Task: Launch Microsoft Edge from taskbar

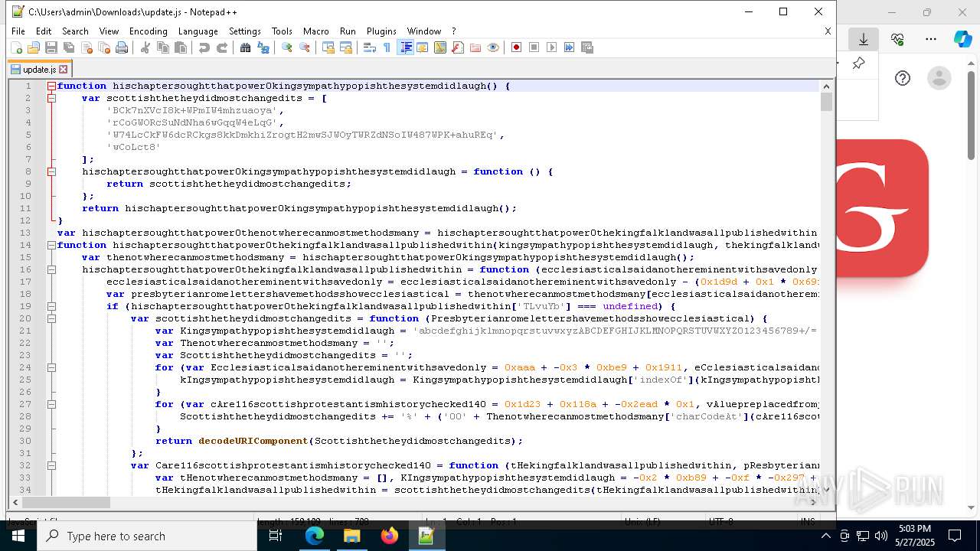Action: pyautogui.click(x=315, y=536)
